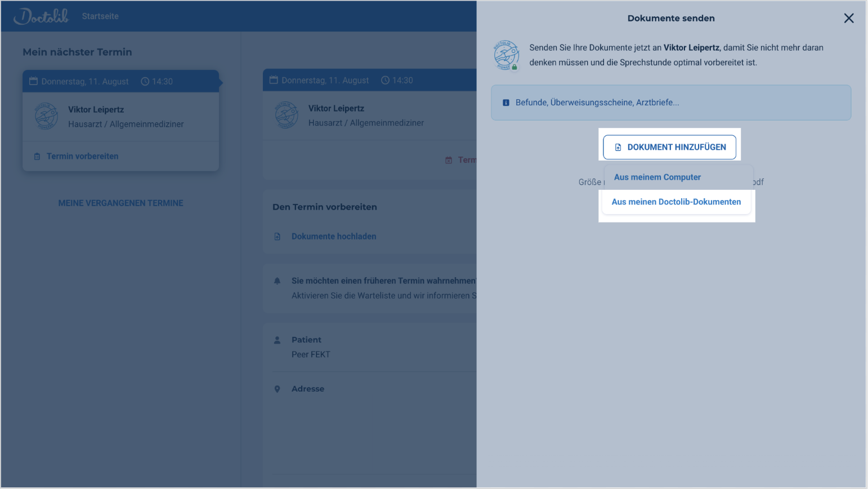Click the clipboard icon next to Termin vorbereiten

click(37, 157)
